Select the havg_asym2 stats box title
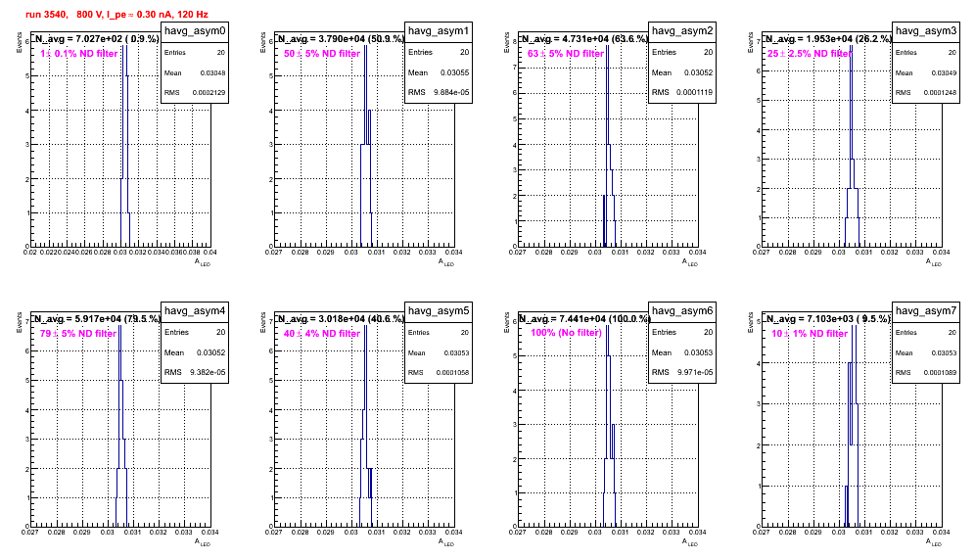The image size is (975, 560). pos(682,30)
